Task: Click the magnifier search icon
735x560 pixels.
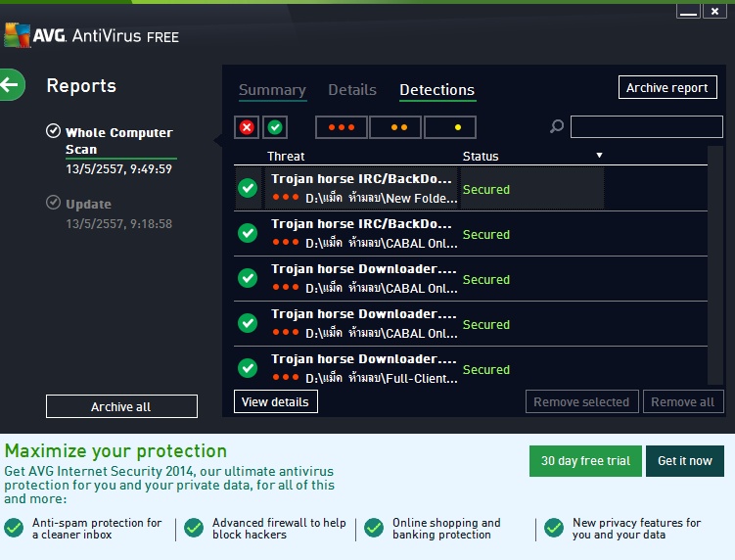Action: click(557, 126)
